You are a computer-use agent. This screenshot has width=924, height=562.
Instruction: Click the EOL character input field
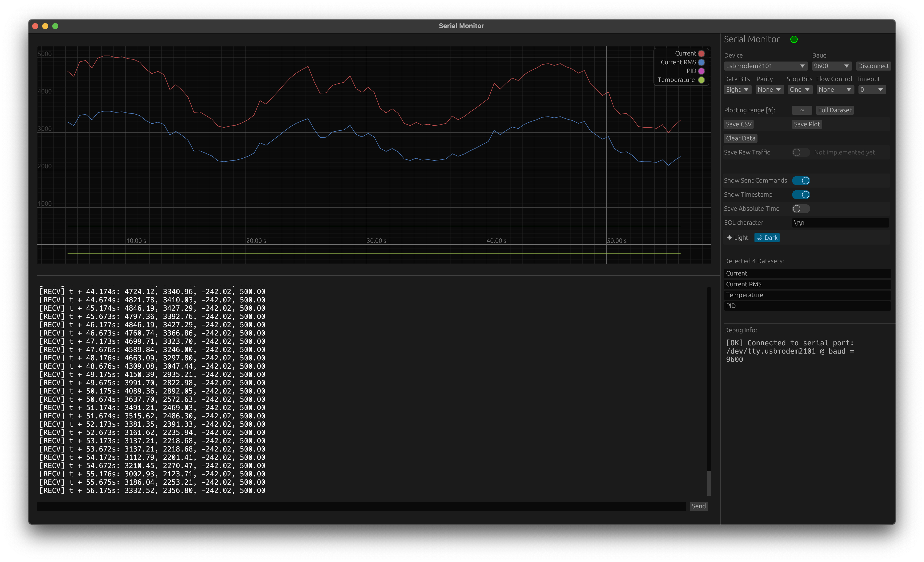pos(840,223)
